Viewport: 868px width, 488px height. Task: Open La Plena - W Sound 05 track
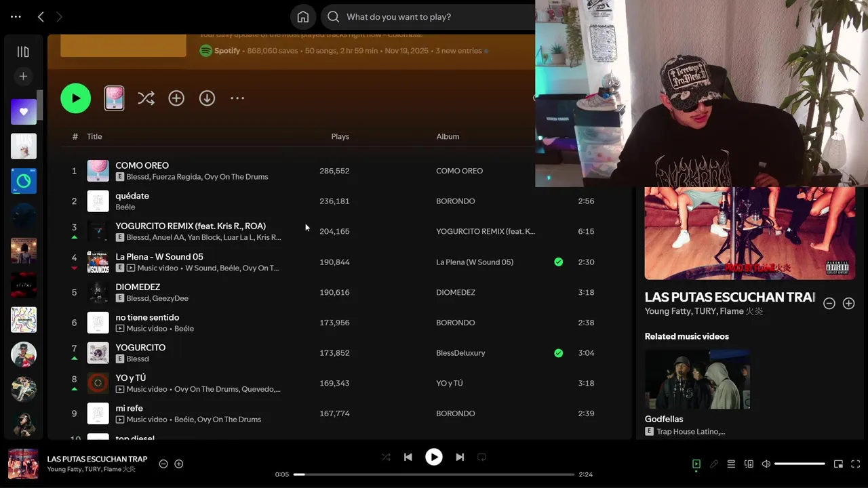[159, 257]
